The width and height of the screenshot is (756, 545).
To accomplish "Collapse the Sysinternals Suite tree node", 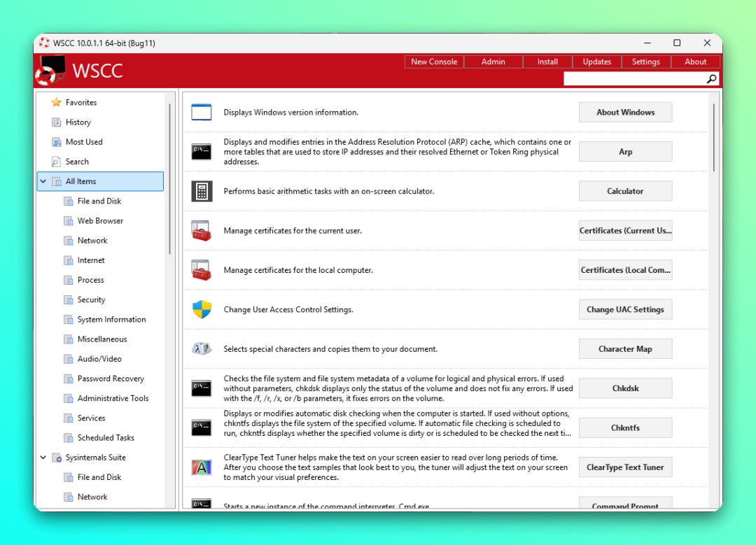I will [x=43, y=458].
